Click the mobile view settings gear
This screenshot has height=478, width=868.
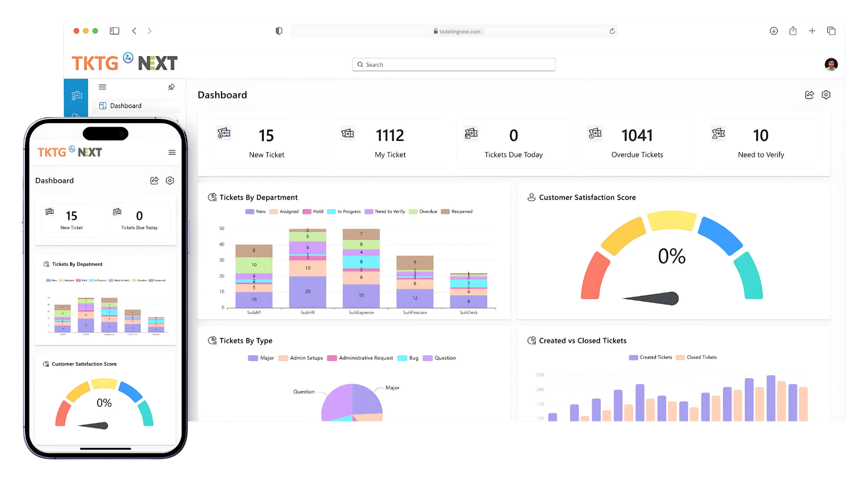[170, 180]
